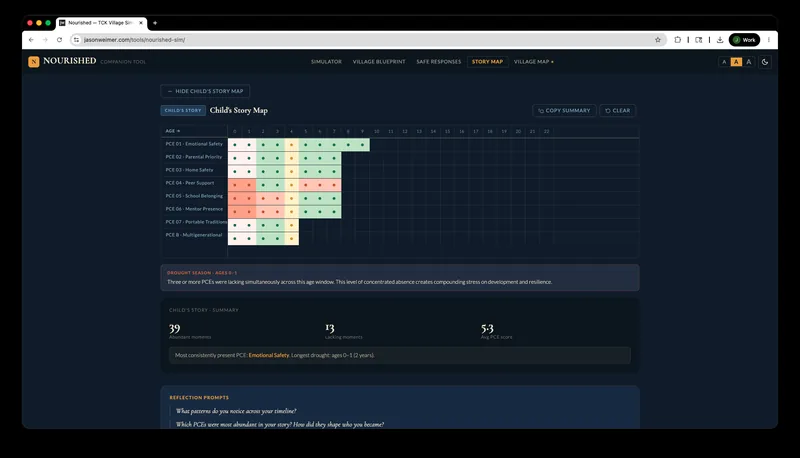
Task: Toggle PCE 01 Emotional Safety cell at age 0
Action: 235,145
